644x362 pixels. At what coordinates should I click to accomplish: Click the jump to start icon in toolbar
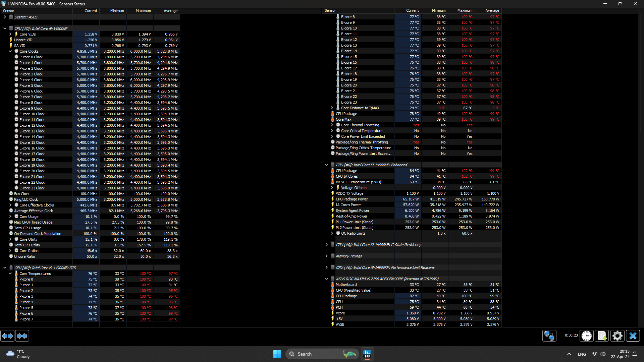pyautogui.click(x=8, y=336)
